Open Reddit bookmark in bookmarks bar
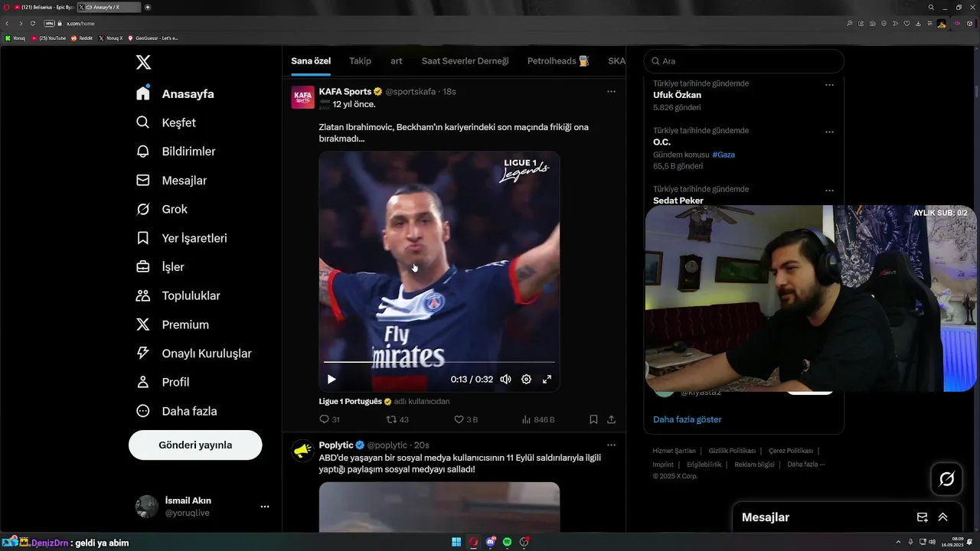Screen dimensions: 980x551 coord(82,37)
